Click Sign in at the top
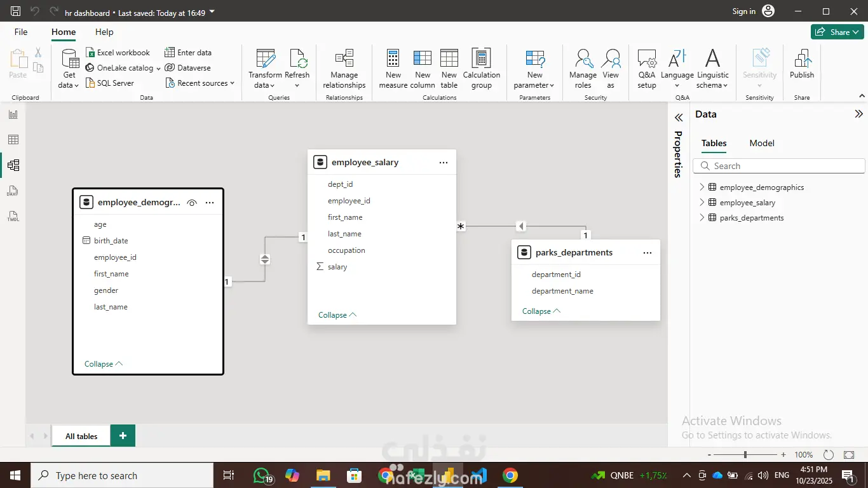 click(743, 11)
